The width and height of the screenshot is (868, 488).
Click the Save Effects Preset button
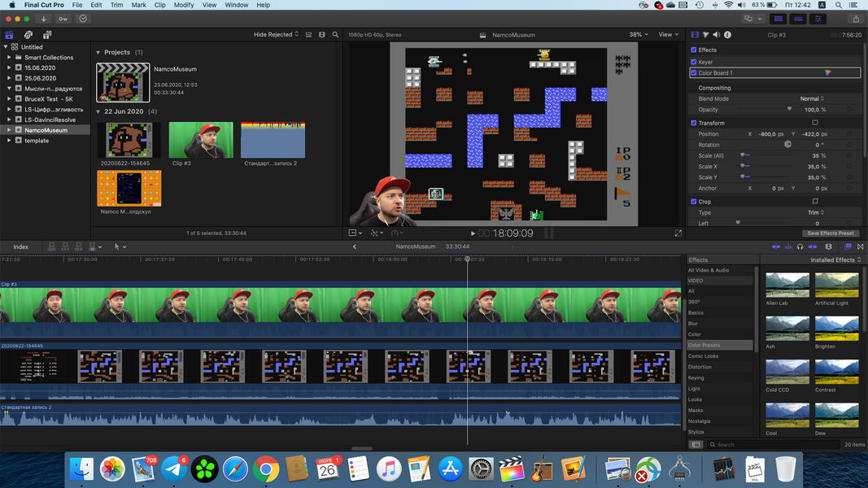click(830, 233)
